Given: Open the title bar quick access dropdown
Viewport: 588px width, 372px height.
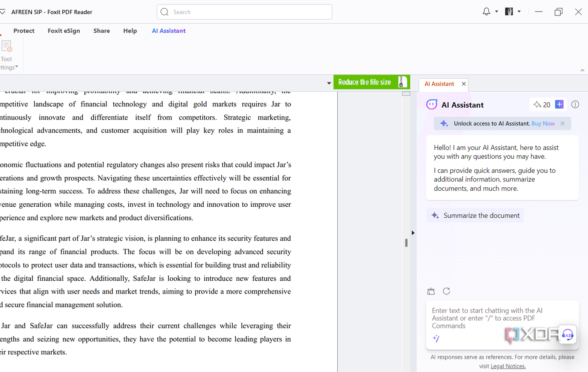Looking at the screenshot, I should point(2,12).
